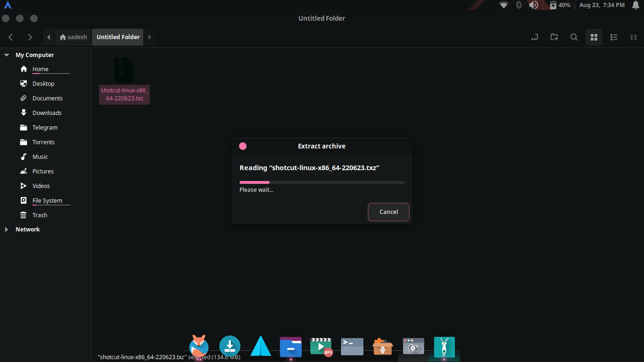The image size is (644, 362).
Task: Collapse the My Computer section
Action: pos(6,55)
